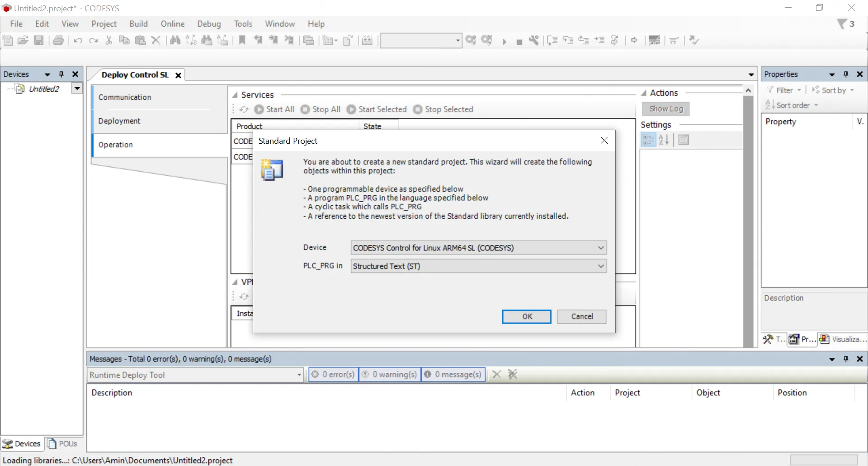Click the Toggle Bookmark icon in the toolbar
The width and height of the screenshot is (868, 466).
pyautogui.click(x=242, y=40)
